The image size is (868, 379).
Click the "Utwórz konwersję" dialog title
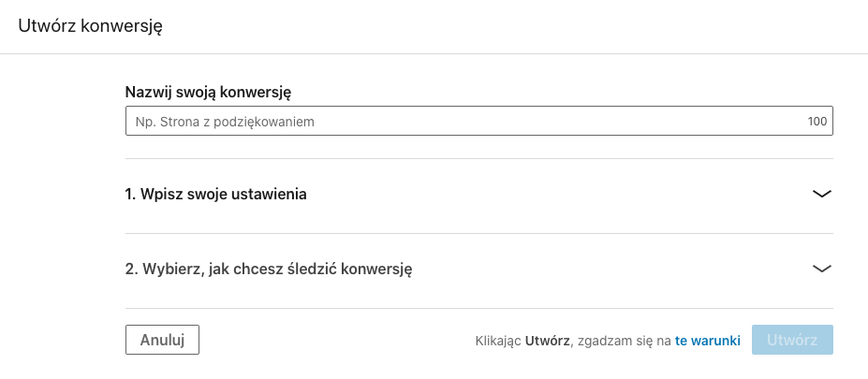point(91,26)
